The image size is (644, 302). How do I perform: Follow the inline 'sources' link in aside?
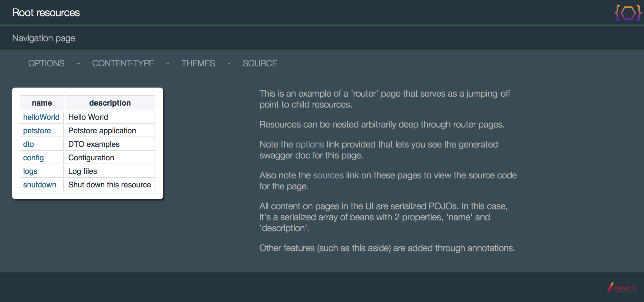coord(328,175)
